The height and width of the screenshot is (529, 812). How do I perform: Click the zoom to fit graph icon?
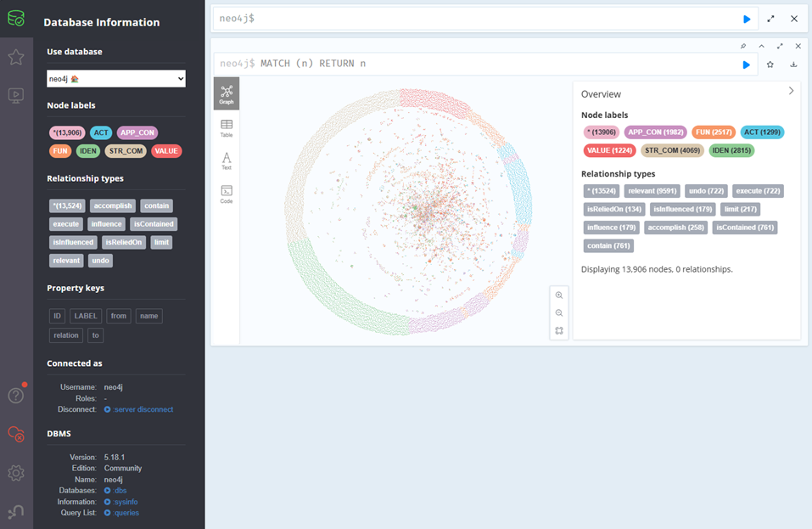[x=559, y=331]
